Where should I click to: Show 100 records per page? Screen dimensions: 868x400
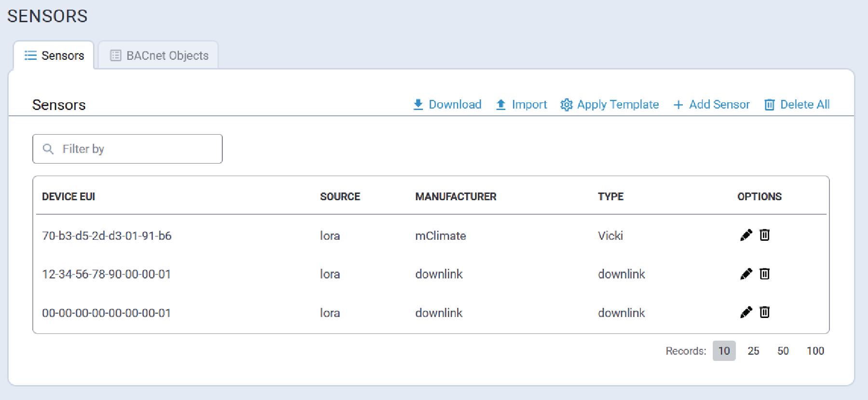point(815,351)
